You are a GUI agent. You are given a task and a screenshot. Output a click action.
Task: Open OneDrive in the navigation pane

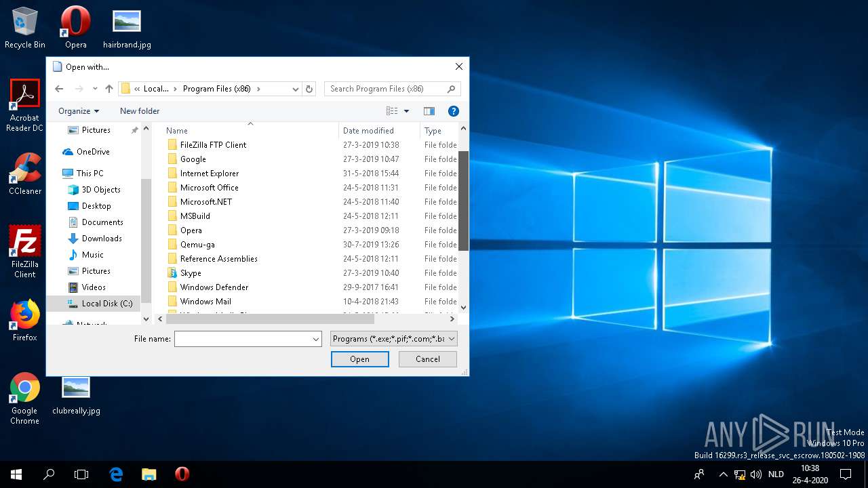[x=93, y=152]
